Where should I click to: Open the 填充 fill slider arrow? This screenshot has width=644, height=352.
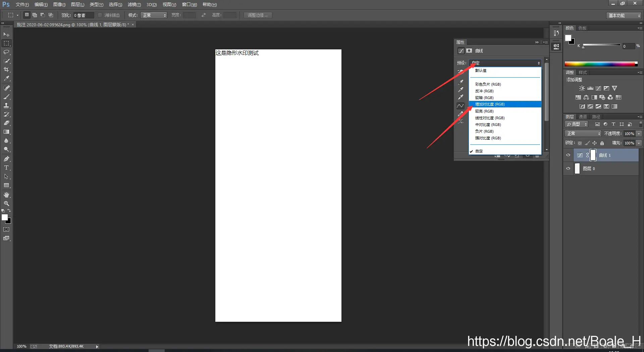639,143
